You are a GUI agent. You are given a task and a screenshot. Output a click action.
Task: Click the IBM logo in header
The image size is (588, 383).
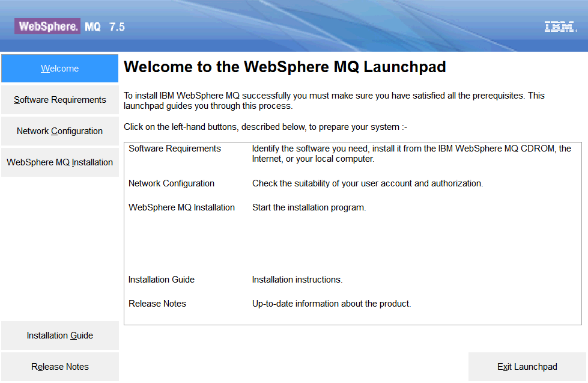point(560,26)
